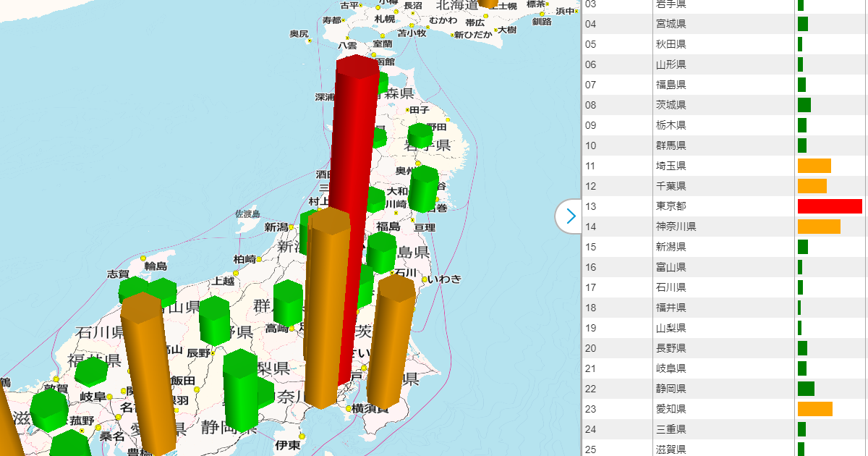Click the 釧路 city marker
868x456 pixels.
pyautogui.click(x=540, y=14)
